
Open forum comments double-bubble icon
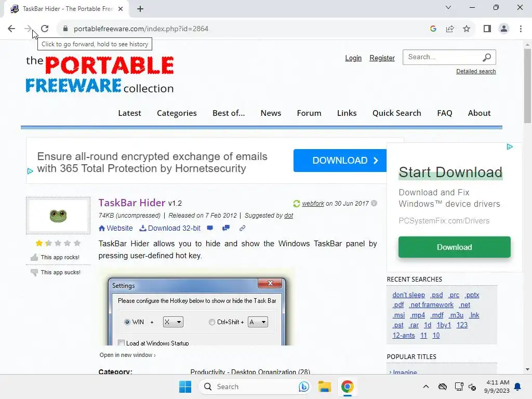[x=225, y=228]
